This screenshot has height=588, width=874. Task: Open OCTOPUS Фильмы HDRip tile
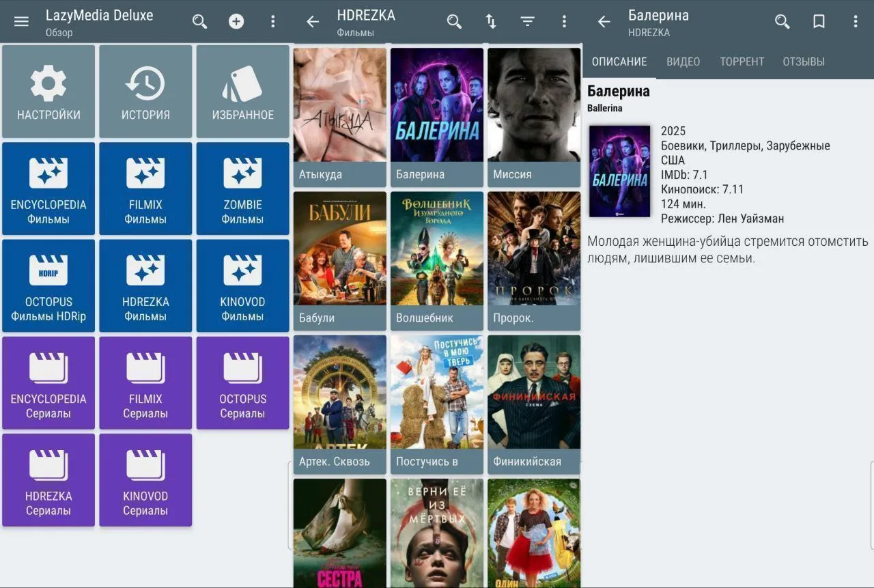pos(48,285)
